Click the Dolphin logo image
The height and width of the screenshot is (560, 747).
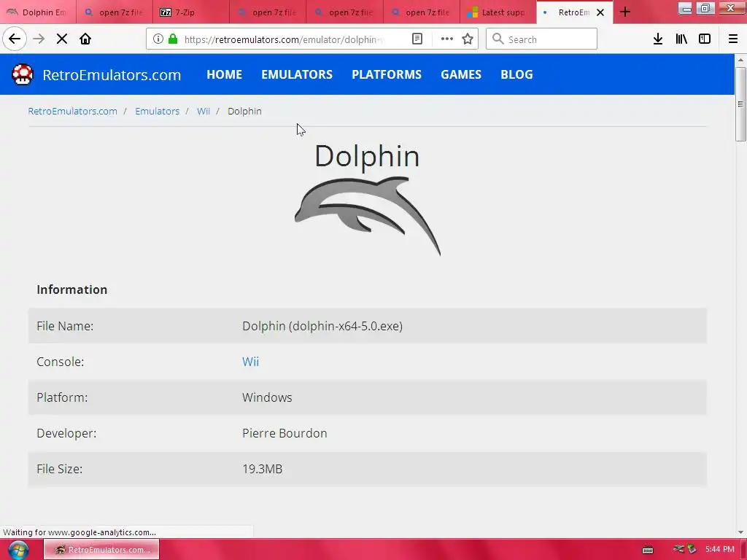(x=368, y=216)
